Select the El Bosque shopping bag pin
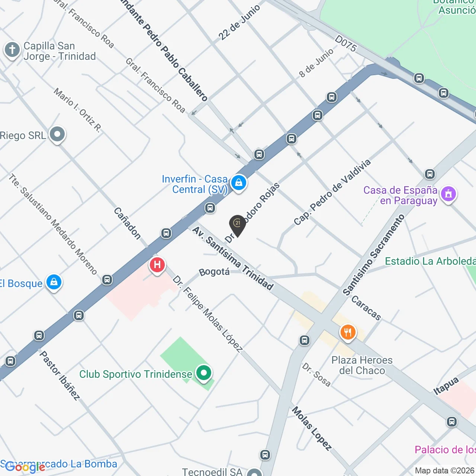The width and height of the screenshot is (476, 476). (54, 283)
